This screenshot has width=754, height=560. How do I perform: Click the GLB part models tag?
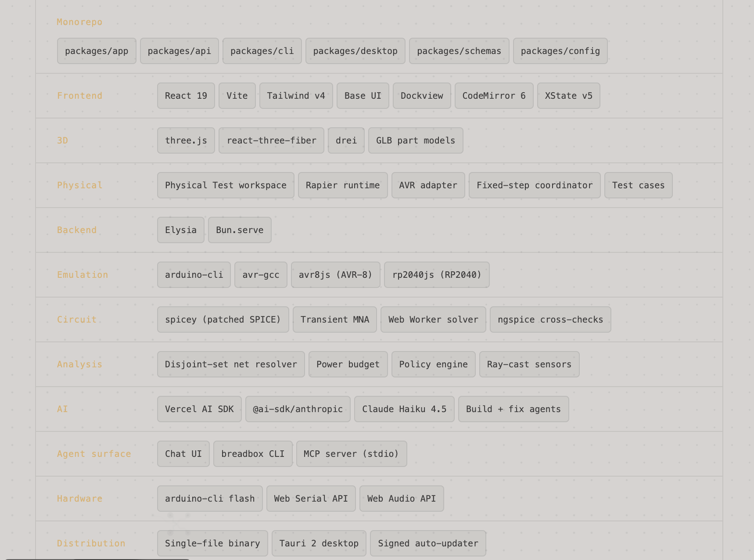416,140
